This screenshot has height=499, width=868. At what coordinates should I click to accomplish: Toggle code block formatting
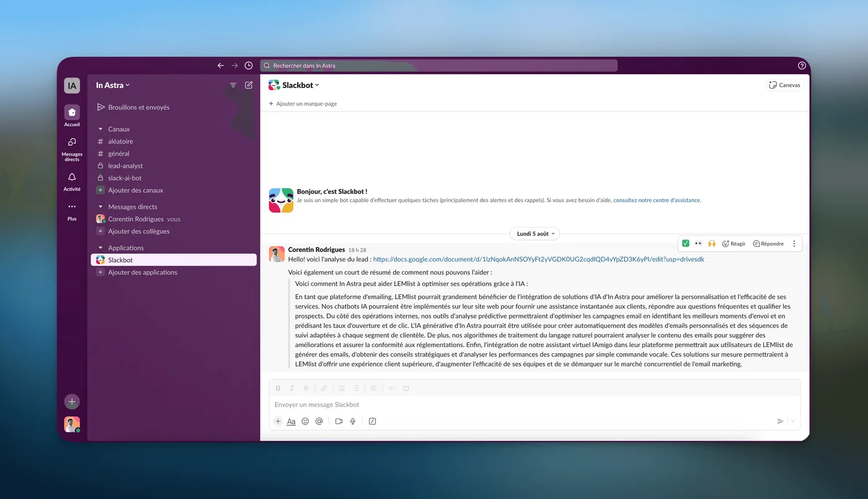coord(405,388)
